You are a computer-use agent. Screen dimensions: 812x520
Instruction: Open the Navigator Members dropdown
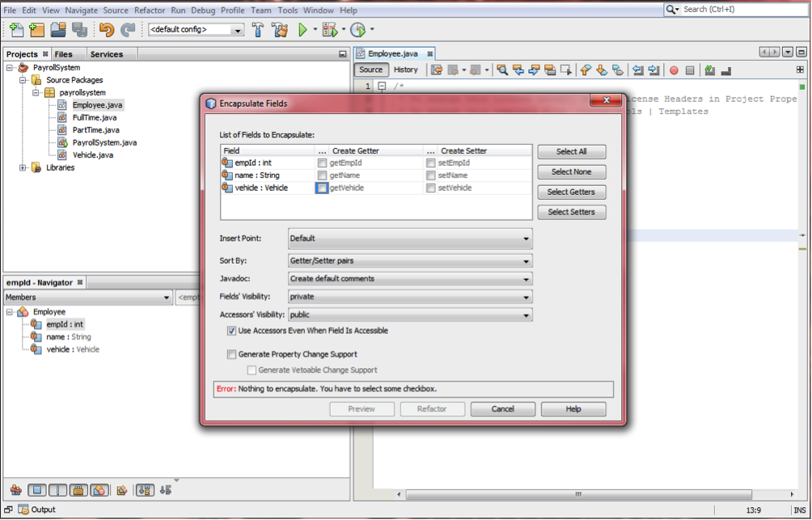[87, 298]
